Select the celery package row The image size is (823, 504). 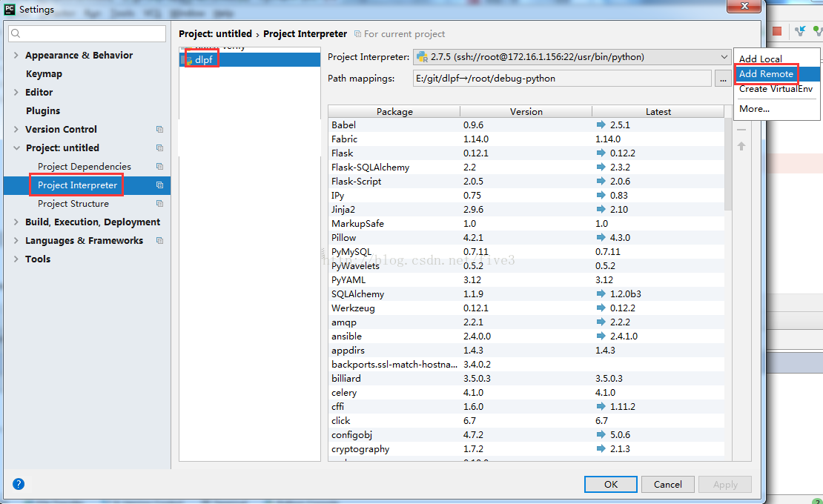(x=526, y=393)
